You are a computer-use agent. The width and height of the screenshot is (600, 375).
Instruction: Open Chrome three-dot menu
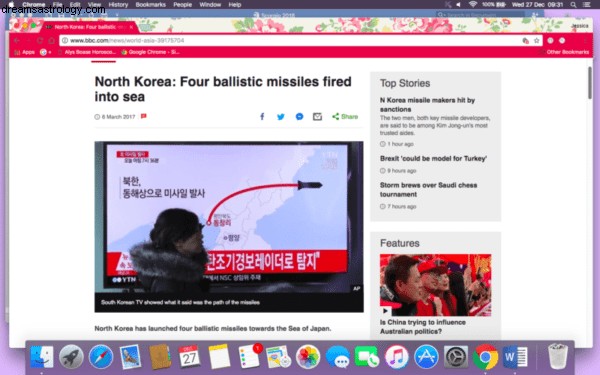pyautogui.click(x=585, y=40)
